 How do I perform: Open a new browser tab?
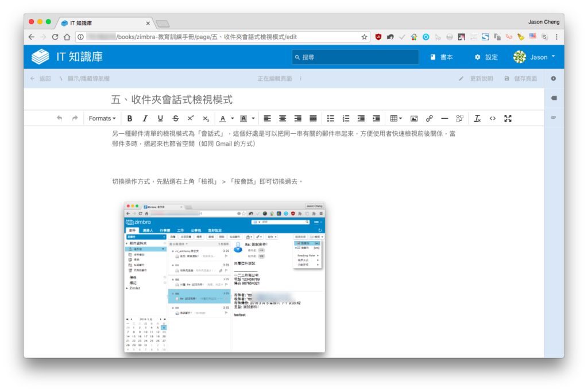coord(163,24)
